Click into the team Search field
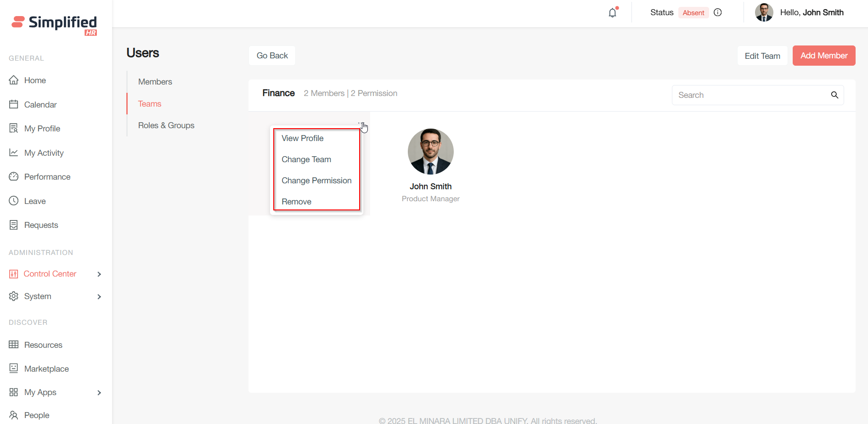The image size is (868, 424). 751,95
